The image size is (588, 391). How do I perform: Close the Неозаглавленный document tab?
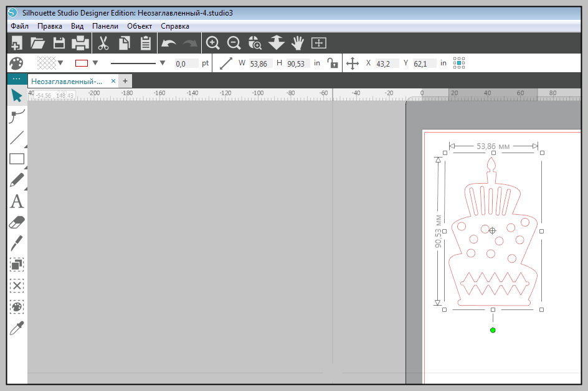coord(113,81)
